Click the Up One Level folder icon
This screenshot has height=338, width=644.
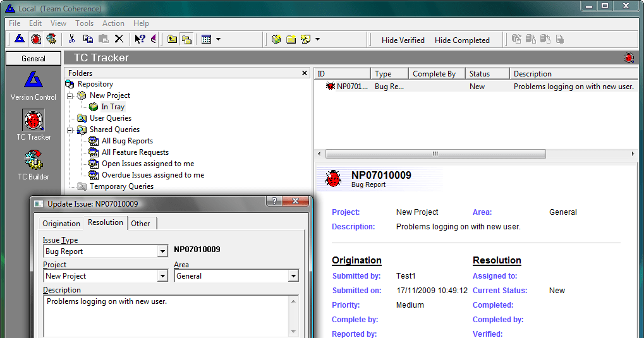click(x=172, y=39)
